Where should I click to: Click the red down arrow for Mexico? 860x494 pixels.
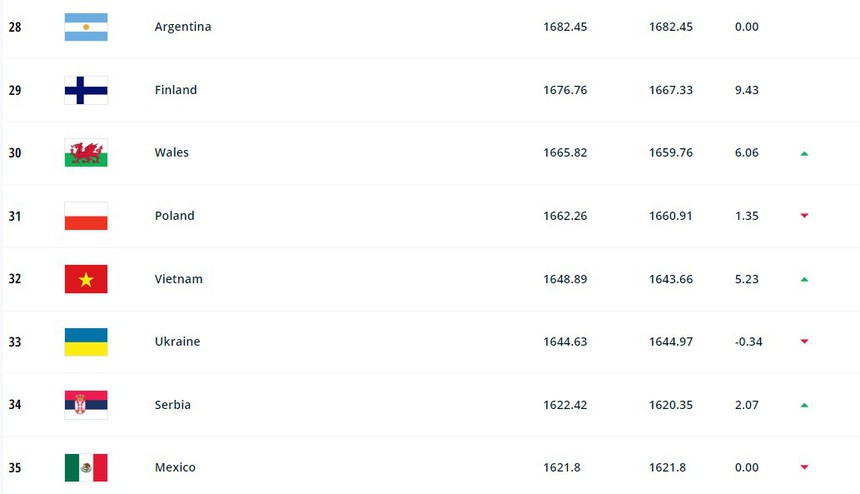click(x=804, y=467)
